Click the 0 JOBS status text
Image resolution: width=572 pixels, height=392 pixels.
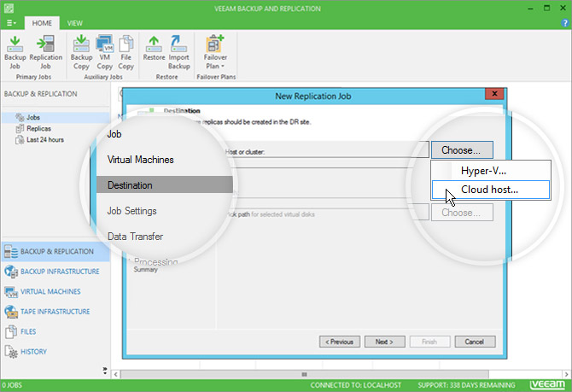click(13, 385)
